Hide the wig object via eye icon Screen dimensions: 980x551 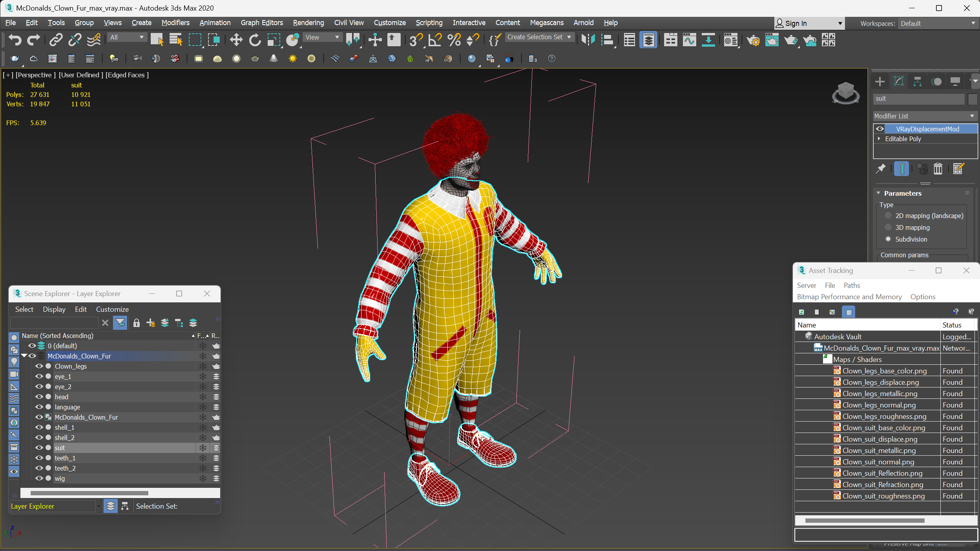click(39, 478)
